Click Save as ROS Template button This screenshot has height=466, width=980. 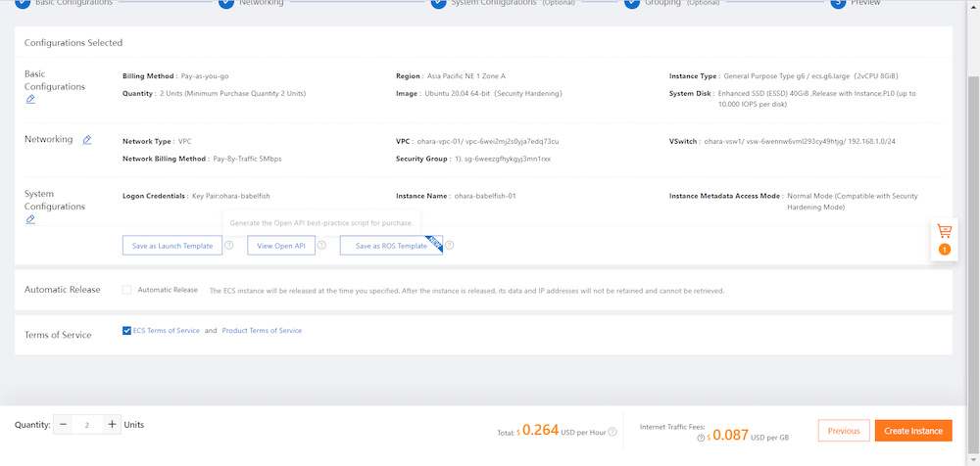coord(391,246)
